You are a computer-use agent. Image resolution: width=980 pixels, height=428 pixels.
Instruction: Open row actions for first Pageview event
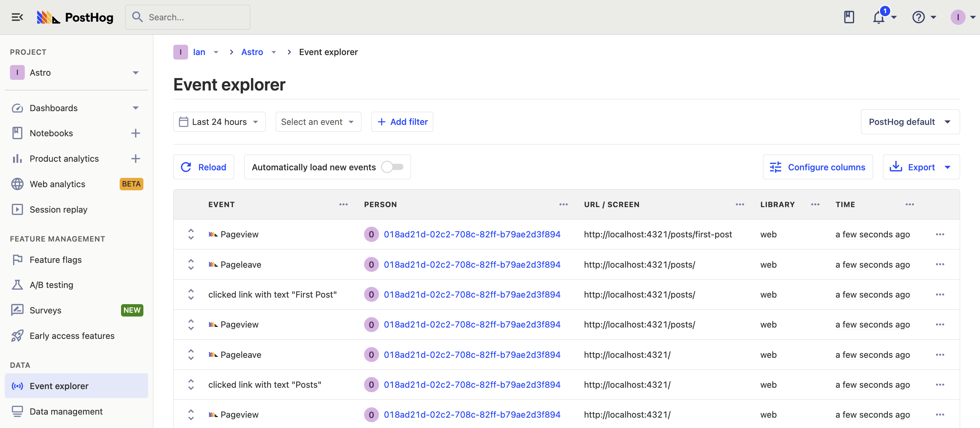tap(940, 235)
